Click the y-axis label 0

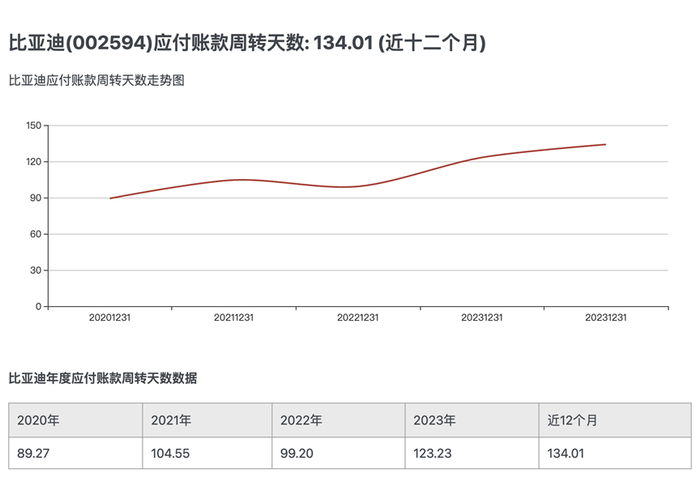click(x=38, y=307)
